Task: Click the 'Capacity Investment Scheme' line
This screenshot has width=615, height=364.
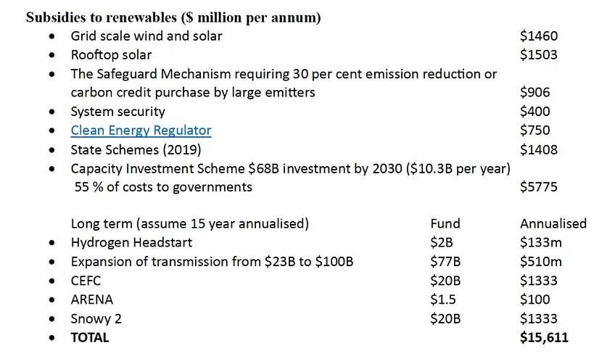Action: (291, 168)
